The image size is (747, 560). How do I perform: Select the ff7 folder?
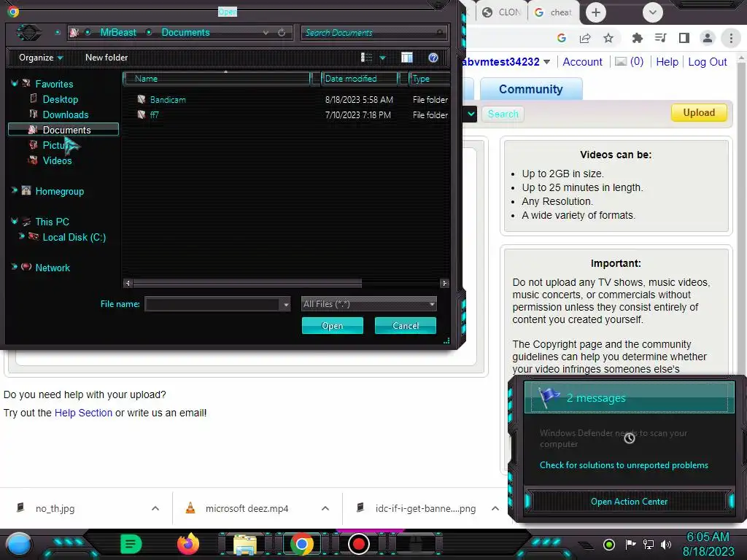(155, 114)
